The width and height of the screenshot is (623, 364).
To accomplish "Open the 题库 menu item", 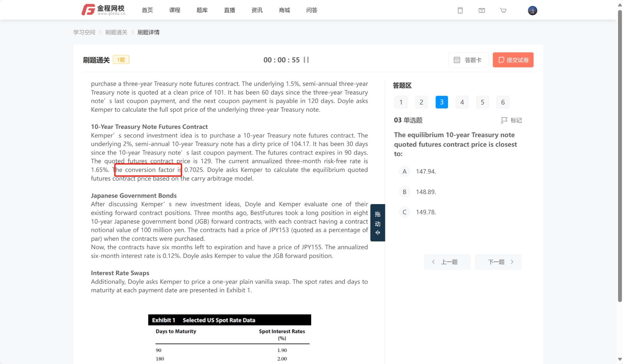I will (x=202, y=10).
